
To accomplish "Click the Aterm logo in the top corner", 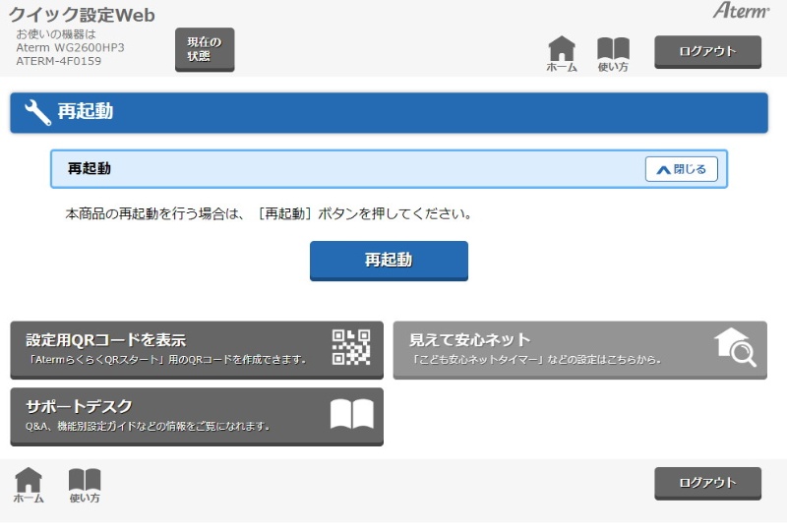I will tap(741, 11).
